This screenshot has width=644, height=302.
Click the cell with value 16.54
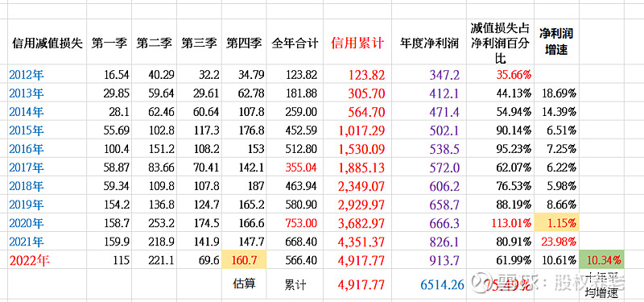coord(109,74)
